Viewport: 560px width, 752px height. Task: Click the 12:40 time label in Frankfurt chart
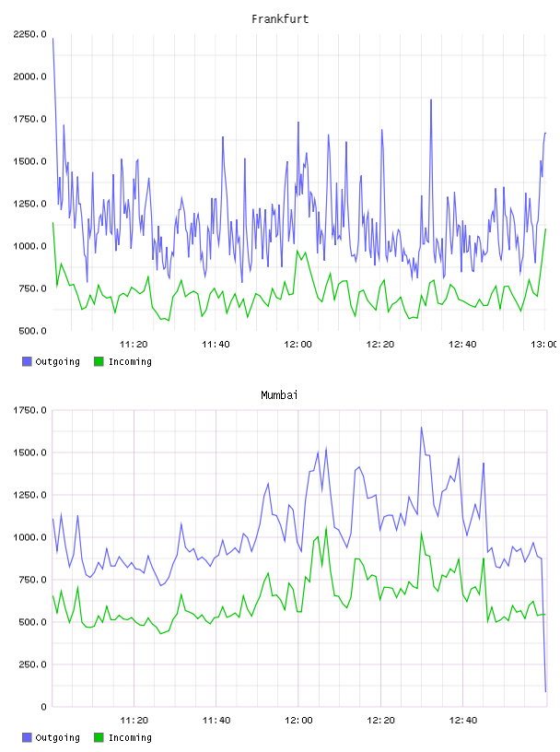462,345
